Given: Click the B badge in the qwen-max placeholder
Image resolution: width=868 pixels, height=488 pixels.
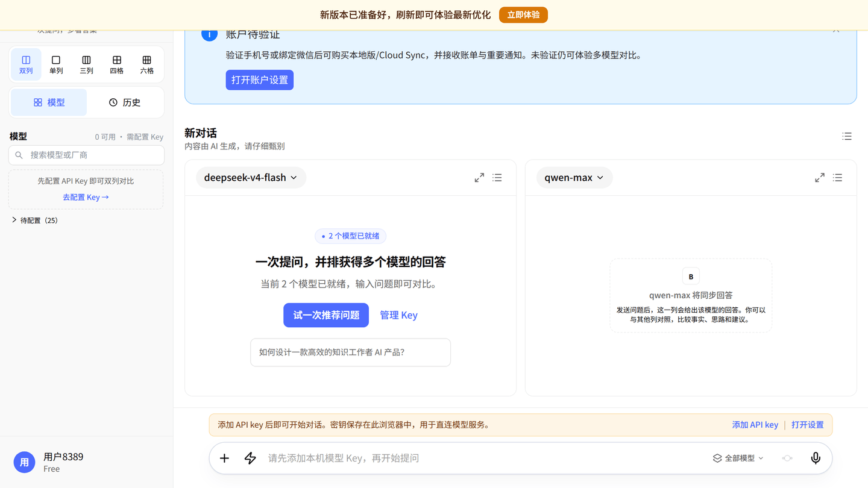Looking at the screenshot, I should [691, 277].
